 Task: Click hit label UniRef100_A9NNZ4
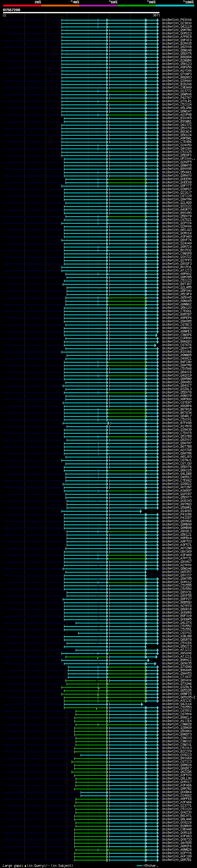177,850
